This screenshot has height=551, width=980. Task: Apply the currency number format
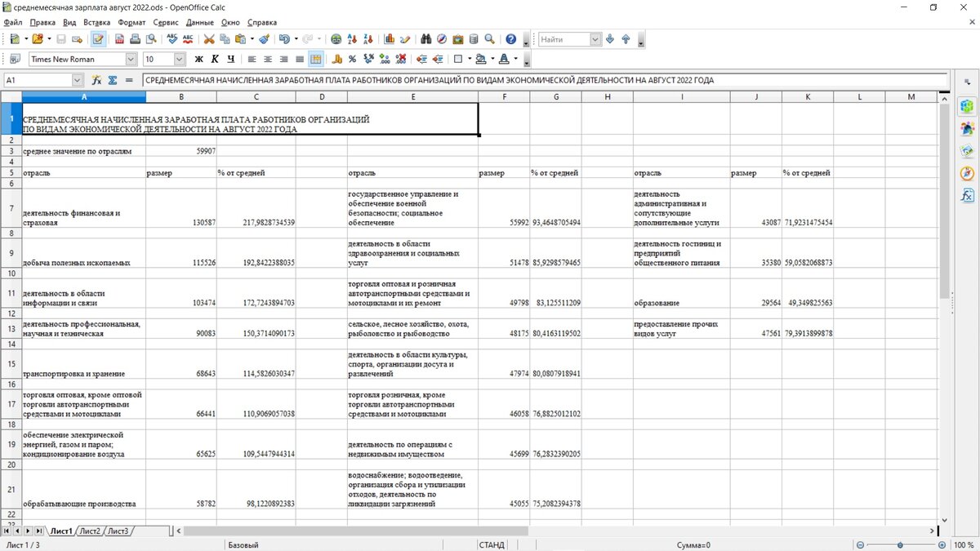coord(336,59)
